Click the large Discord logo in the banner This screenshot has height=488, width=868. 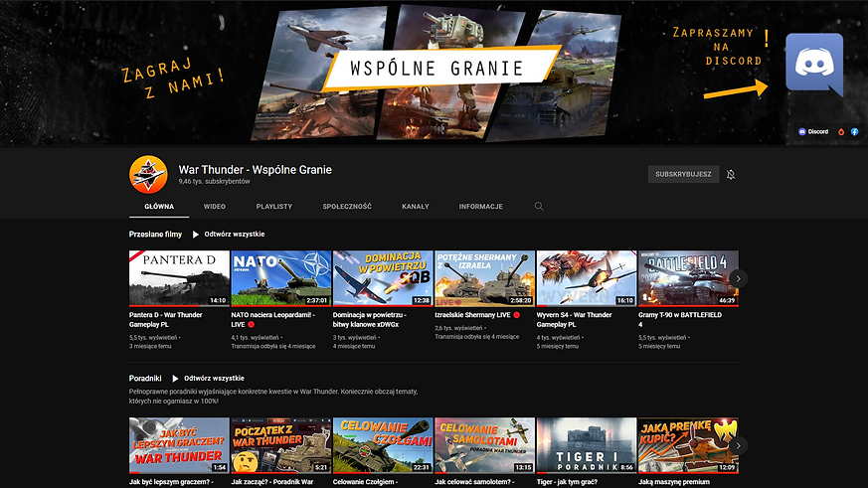(x=814, y=64)
